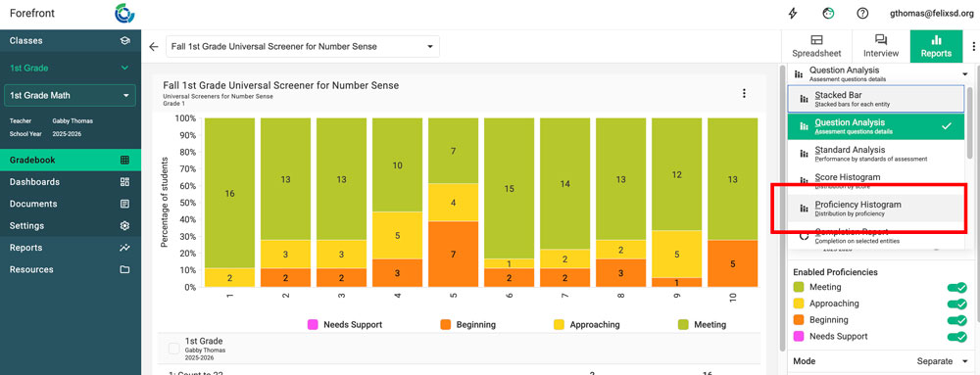Switch to the Spreadsheet tab

(816, 46)
